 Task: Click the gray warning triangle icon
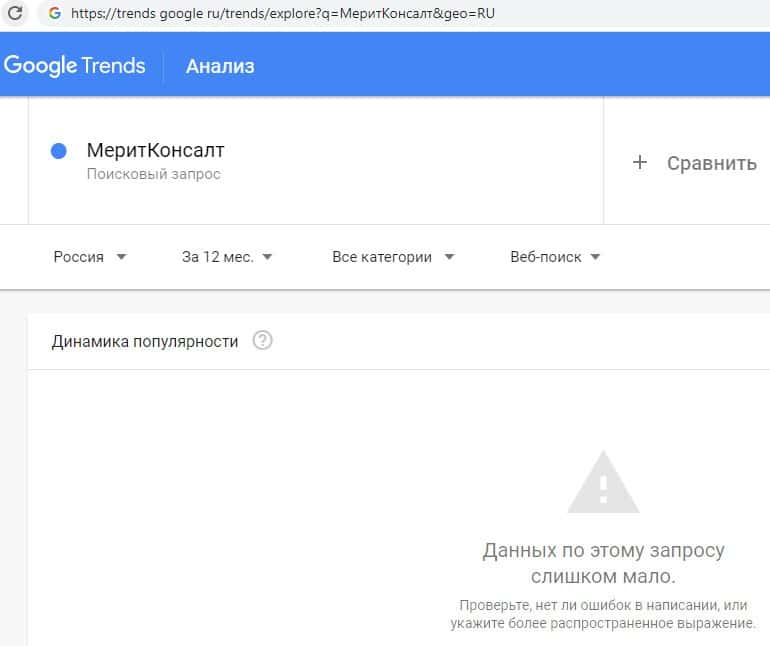click(x=603, y=483)
